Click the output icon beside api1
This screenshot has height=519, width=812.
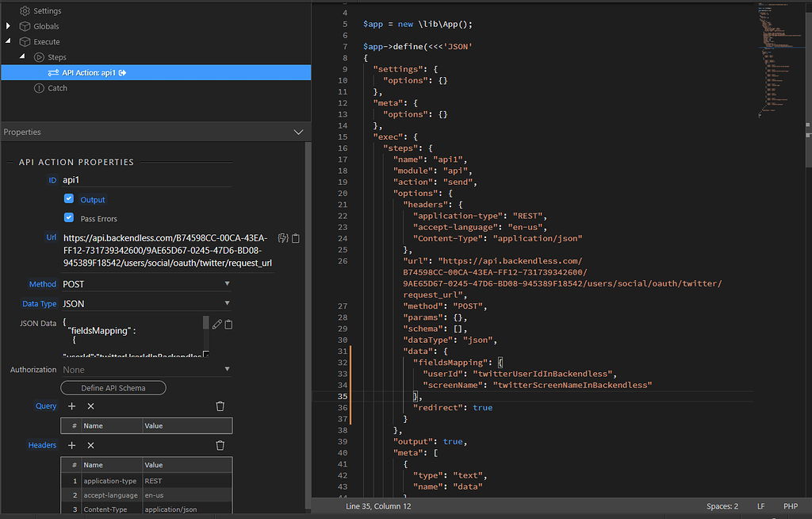pos(123,72)
